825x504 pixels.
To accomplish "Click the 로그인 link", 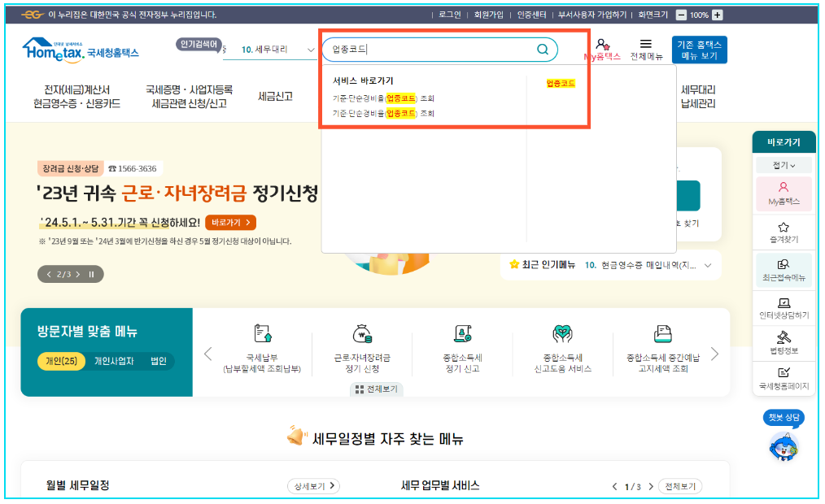I will [447, 14].
